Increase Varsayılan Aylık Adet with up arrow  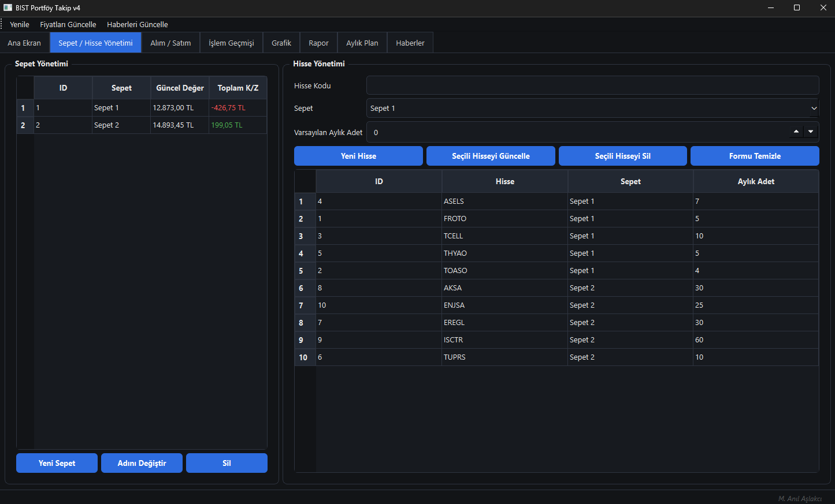(796, 132)
